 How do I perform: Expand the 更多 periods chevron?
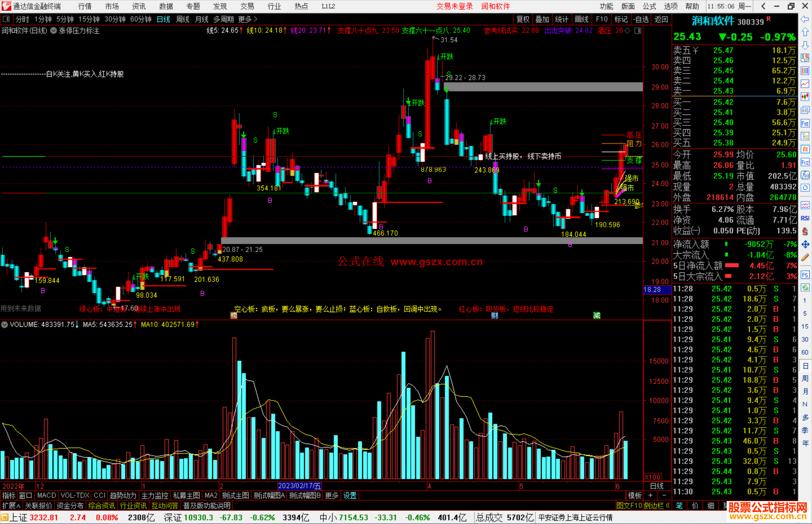[x=256, y=19]
